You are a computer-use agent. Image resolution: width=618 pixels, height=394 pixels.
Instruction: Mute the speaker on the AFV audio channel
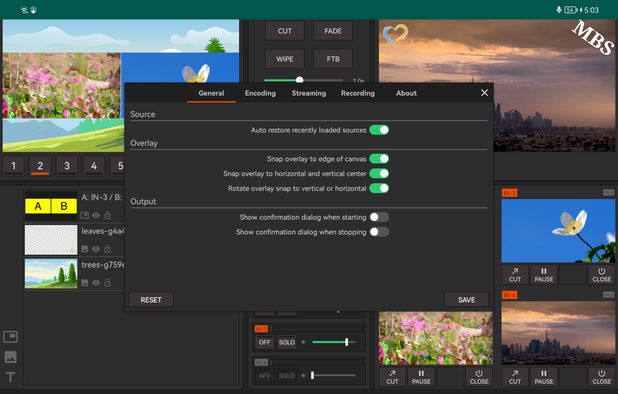pyautogui.click(x=303, y=375)
